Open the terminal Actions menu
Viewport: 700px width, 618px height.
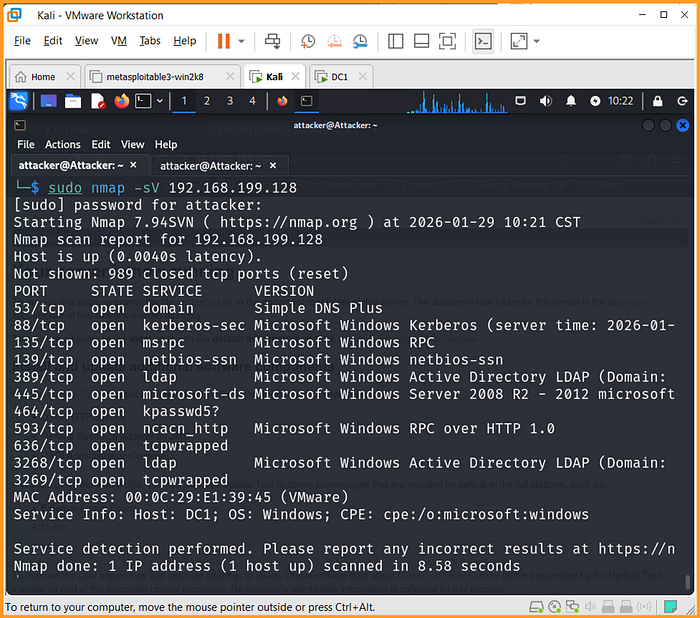(x=63, y=145)
